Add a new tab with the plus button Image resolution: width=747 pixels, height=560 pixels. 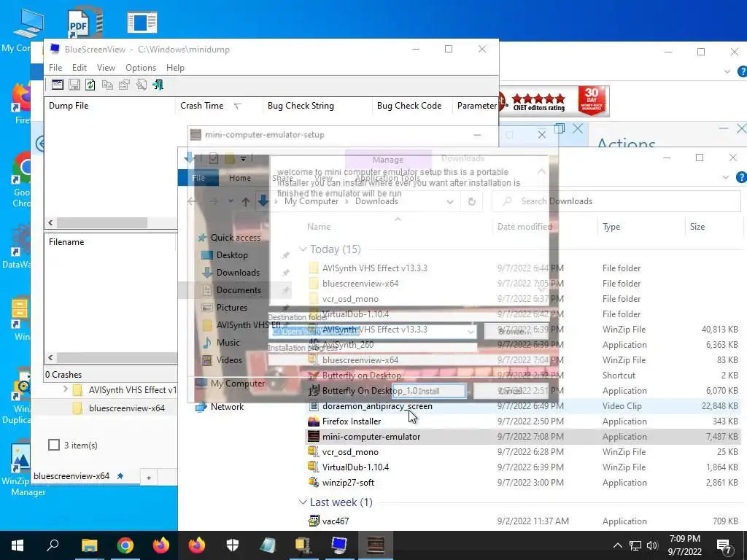click(149, 477)
